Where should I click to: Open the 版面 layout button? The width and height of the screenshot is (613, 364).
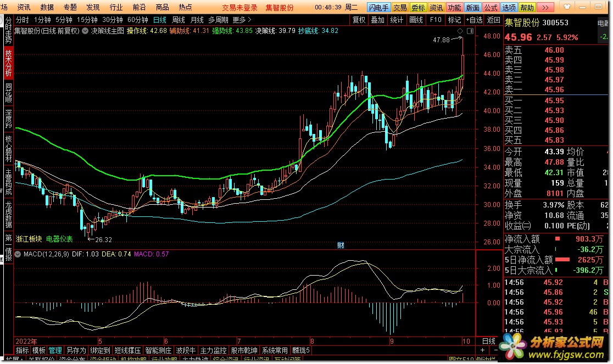tap(472, 8)
